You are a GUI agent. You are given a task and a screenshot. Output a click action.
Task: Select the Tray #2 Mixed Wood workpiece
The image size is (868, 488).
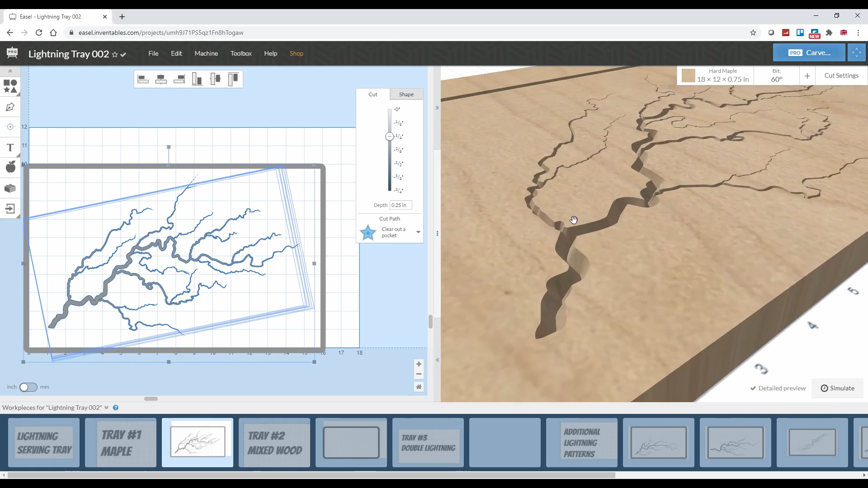[274, 443]
